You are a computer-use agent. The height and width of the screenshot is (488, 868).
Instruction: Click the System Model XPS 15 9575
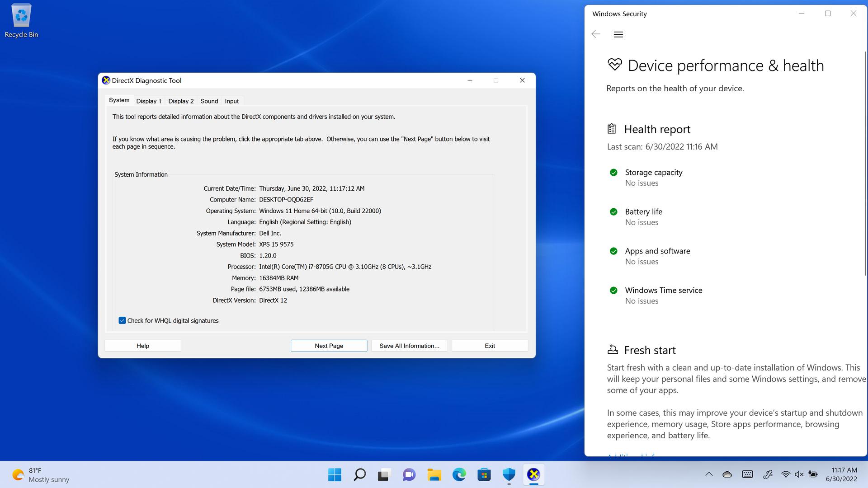[x=276, y=244]
